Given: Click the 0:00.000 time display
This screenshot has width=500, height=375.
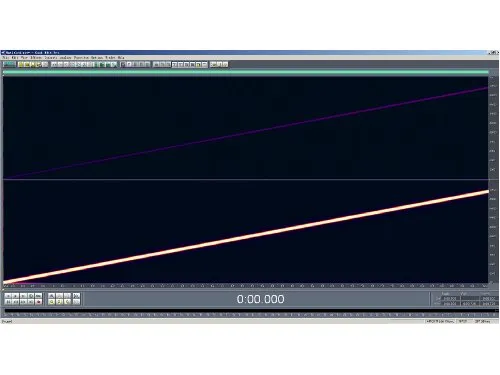Looking at the screenshot, I should (260, 299).
